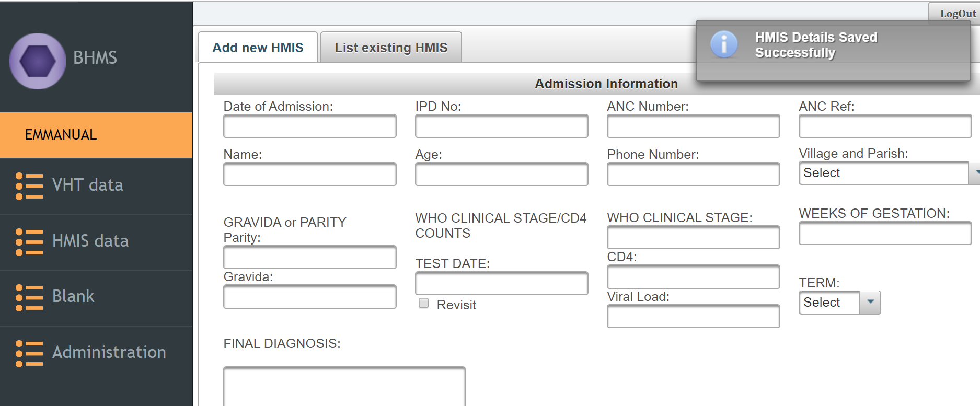Click the BHMS purple hexagon logo

tap(38, 61)
